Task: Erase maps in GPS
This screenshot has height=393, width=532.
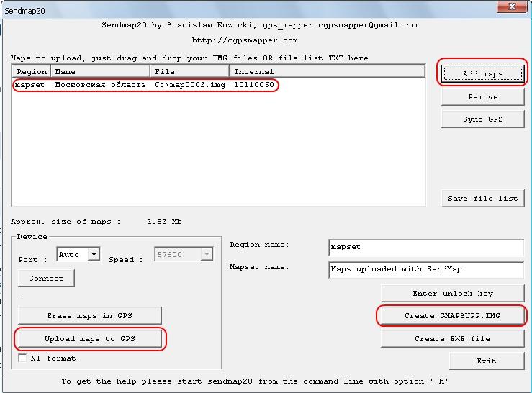Action: tap(89, 315)
